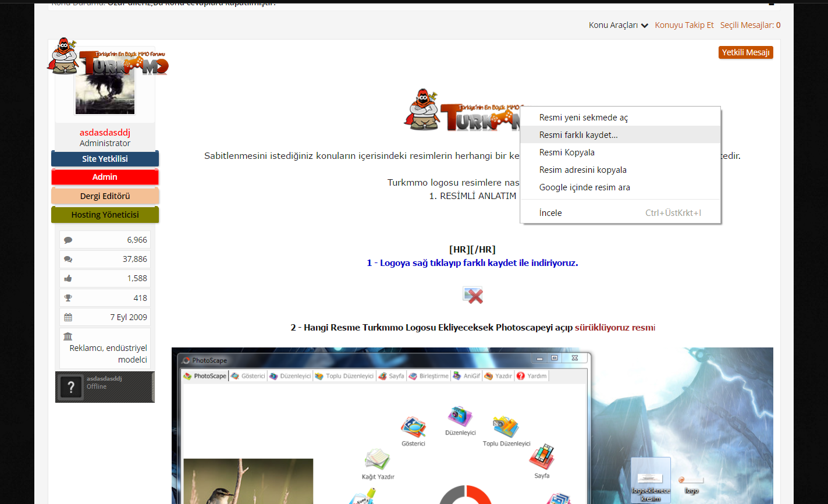Click the '37,886' stat value
The image size is (828, 504).
point(134,259)
